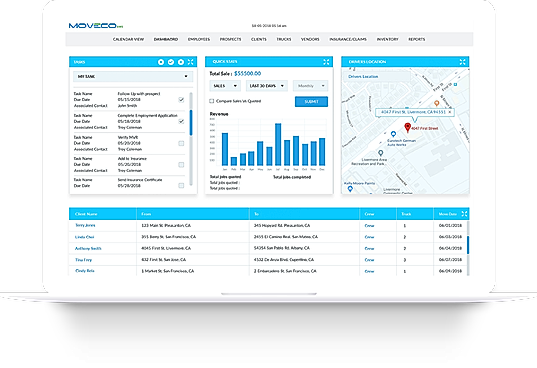537x368 pixels.
Task: Toggle checkbox for Verify MVR task
Action: click(181, 143)
